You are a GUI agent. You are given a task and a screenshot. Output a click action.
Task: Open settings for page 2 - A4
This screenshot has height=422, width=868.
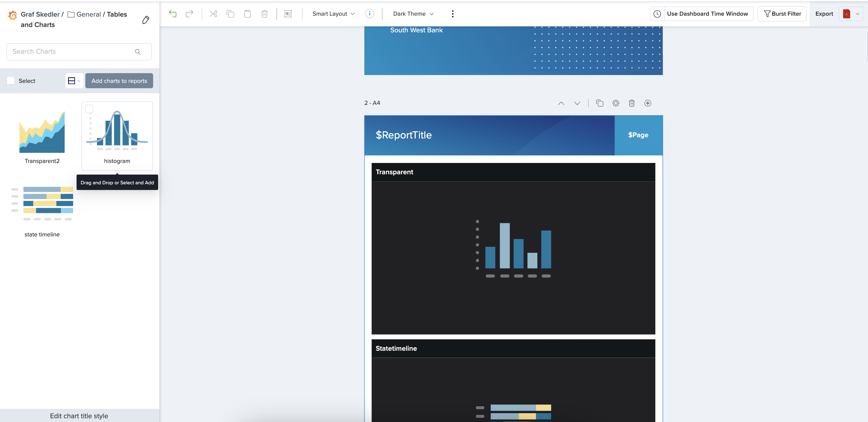coord(616,103)
